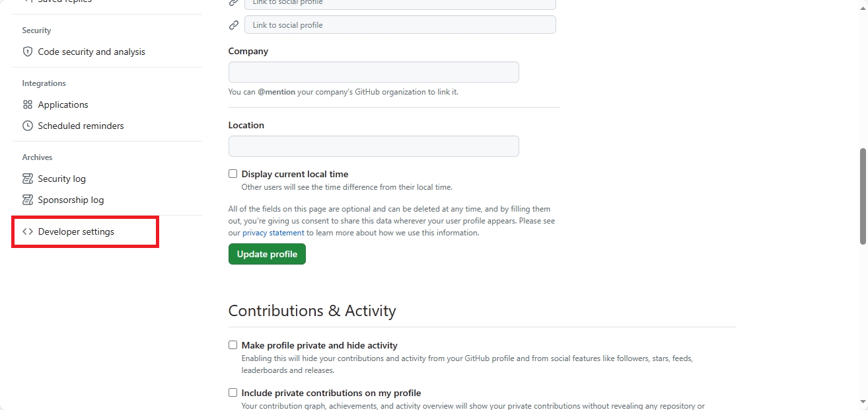Click the chain link icon beside social profile field

234,25
